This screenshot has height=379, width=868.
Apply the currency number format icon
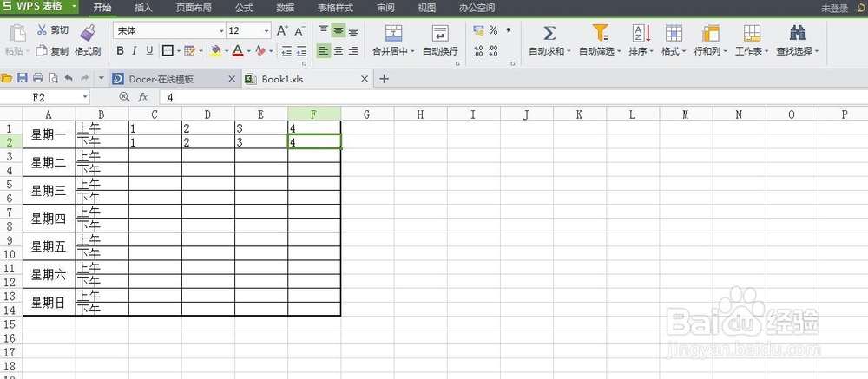[x=479, y=31]
